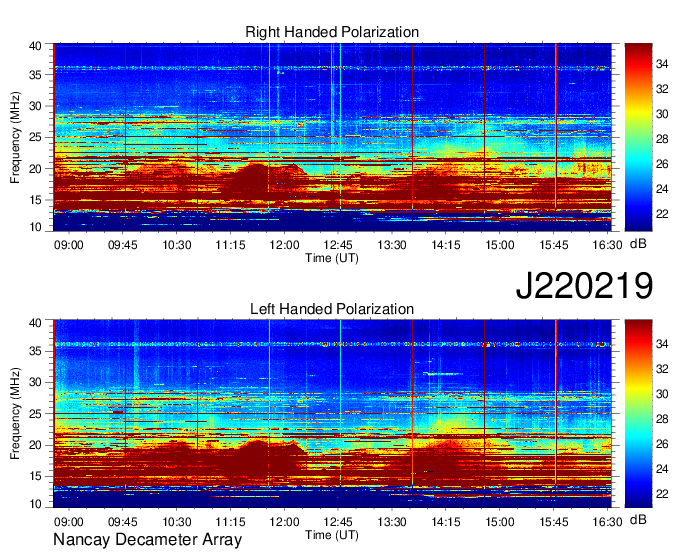Click the "15:45" time tick under the Right Handed plot

[553, 245]
